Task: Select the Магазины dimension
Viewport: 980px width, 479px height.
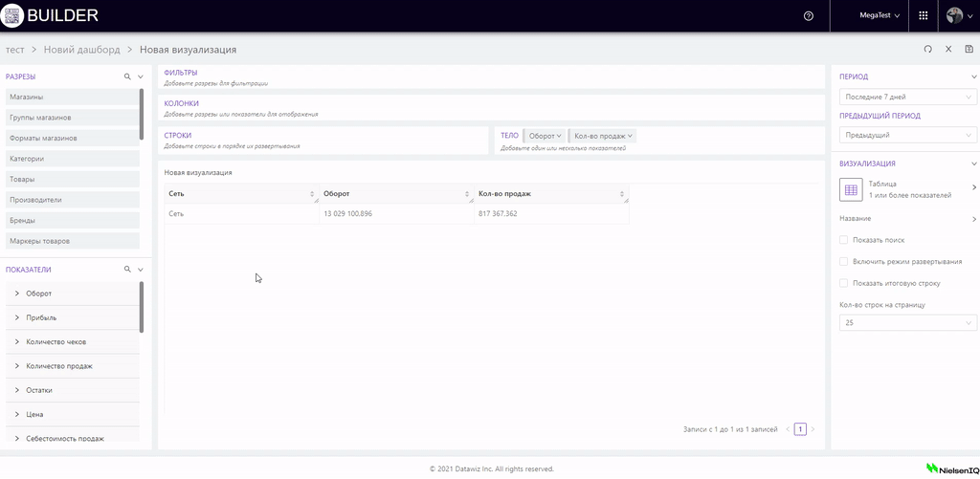Action: pyautogui.click(x=27, y=98)
